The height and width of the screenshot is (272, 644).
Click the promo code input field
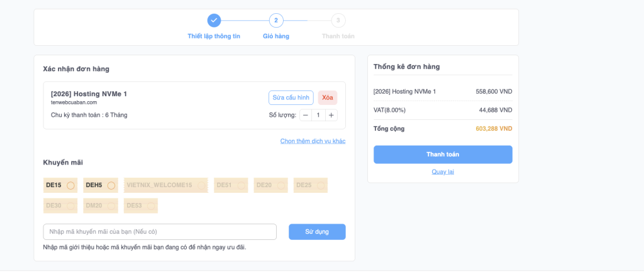pos(160,232)
